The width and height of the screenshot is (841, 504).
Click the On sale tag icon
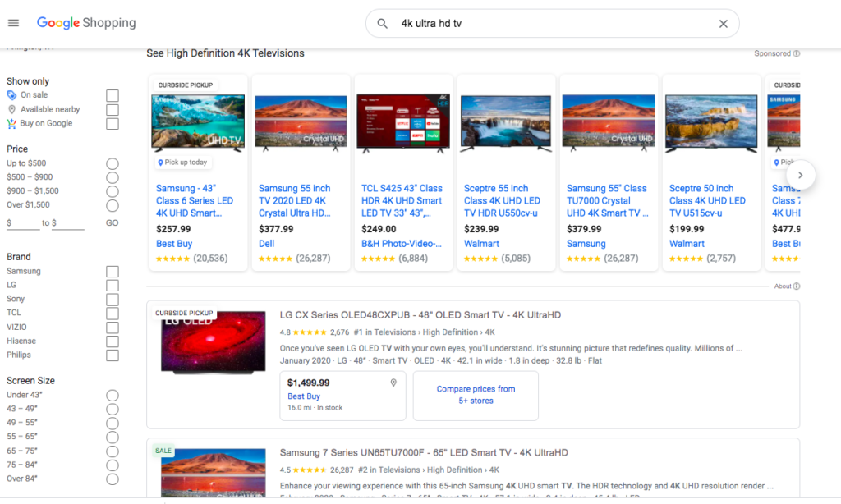(11, 95)
